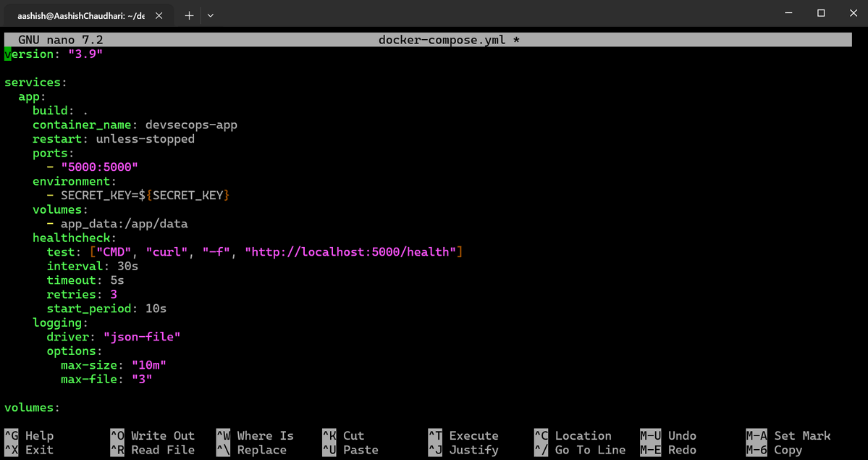Click the healthcheck: key
Screen dimensions: 868x460
[x=75, y=238]
